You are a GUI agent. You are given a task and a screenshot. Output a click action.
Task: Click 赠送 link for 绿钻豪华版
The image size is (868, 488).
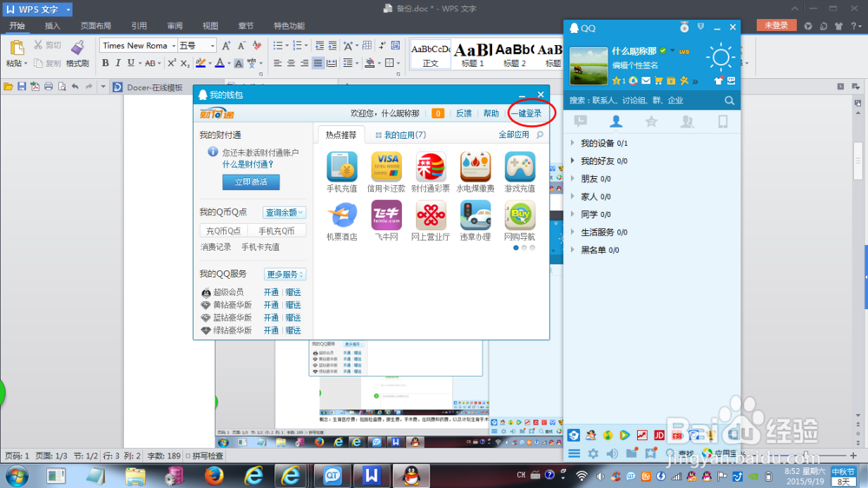293,330
